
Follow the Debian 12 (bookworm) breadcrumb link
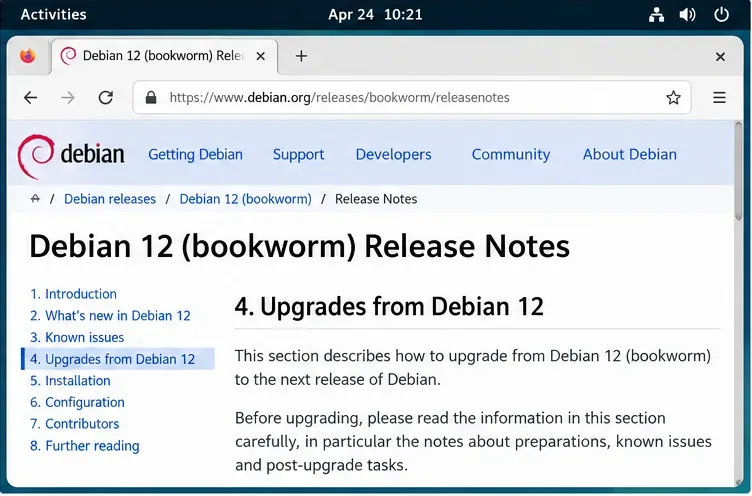pyautogui.click(x=246, y=199)
